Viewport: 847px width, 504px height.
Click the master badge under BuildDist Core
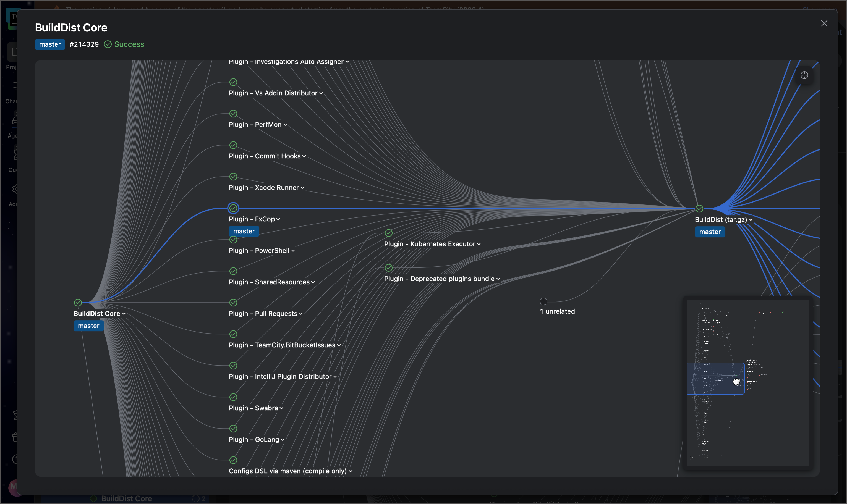pyautogui.click(x=88, y=325)
